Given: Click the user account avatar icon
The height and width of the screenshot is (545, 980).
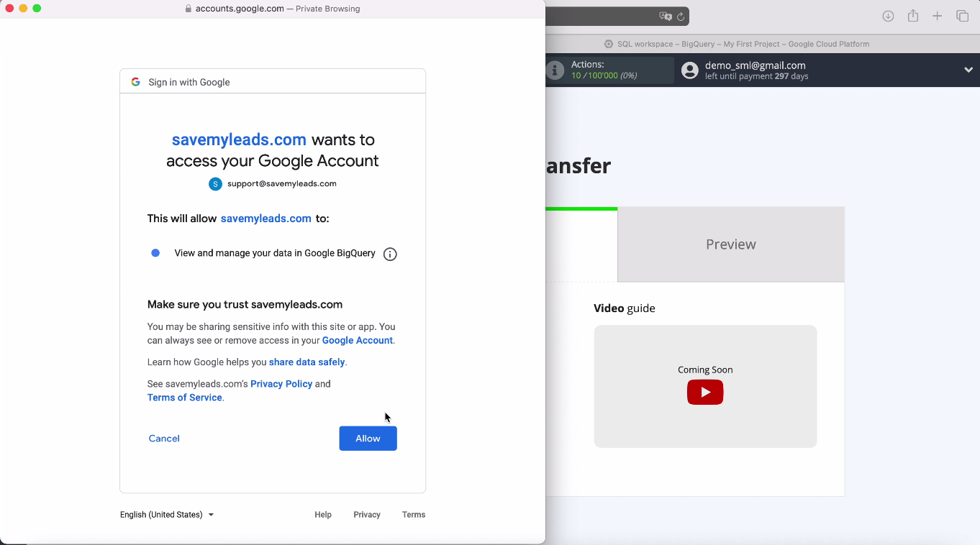Looking at the screenshot, I should click(x=690, y=70).
